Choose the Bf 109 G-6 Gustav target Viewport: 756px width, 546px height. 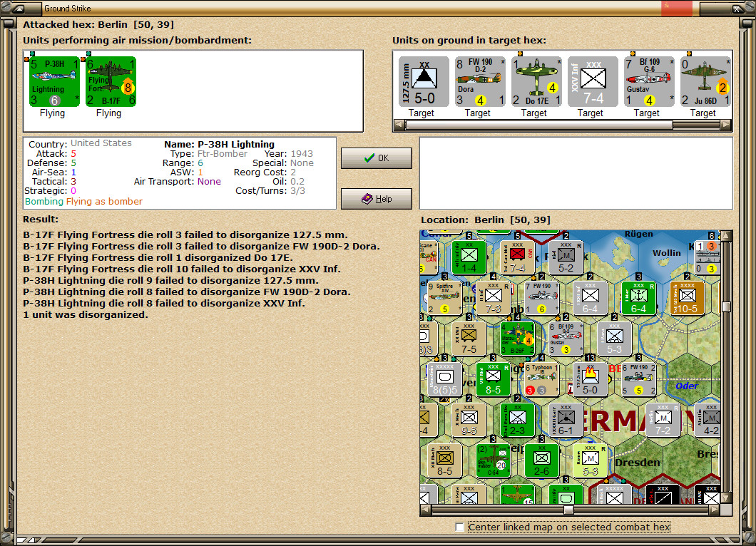pos(649,81)
